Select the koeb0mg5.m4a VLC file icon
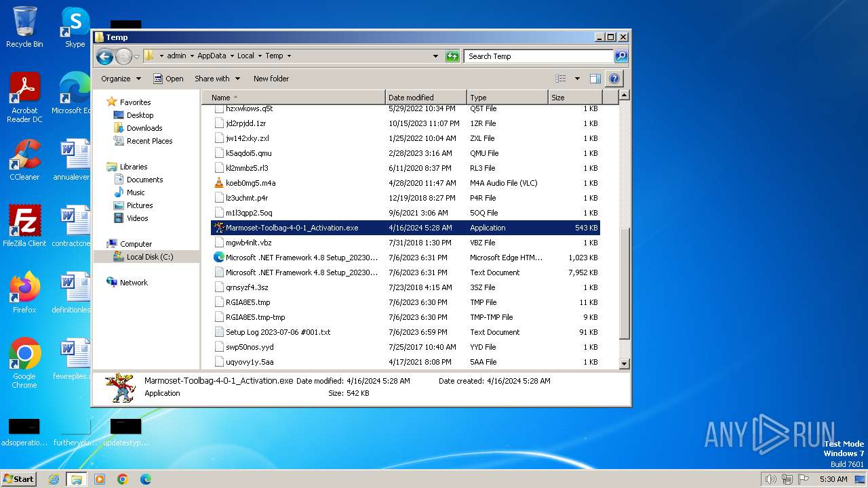This screenshot has height=488, width=868. (x=219, y=183)
